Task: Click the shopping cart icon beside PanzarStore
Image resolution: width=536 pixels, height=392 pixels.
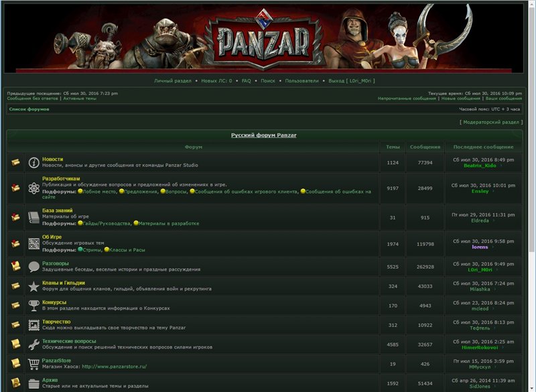Action: (33, 364)
